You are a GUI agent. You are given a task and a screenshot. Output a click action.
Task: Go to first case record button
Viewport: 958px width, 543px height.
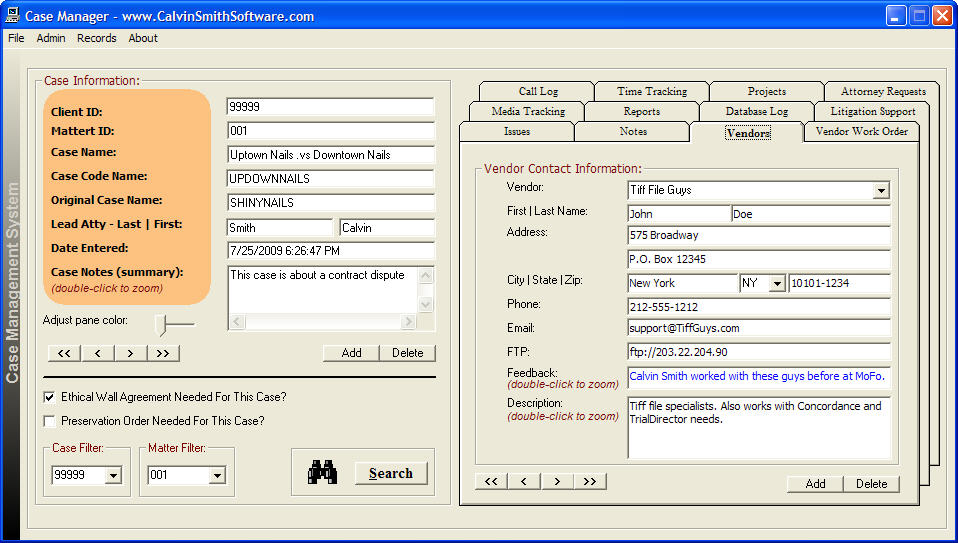[64, 353]
